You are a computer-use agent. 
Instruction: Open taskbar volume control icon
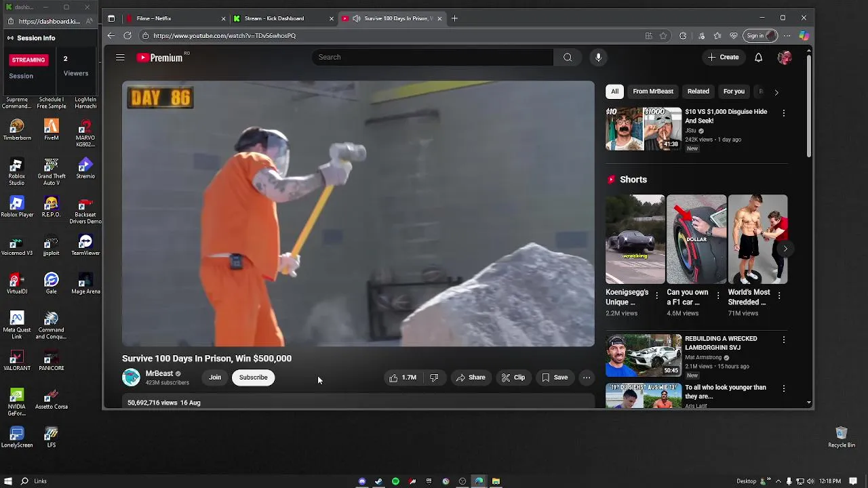coord(810,481)
